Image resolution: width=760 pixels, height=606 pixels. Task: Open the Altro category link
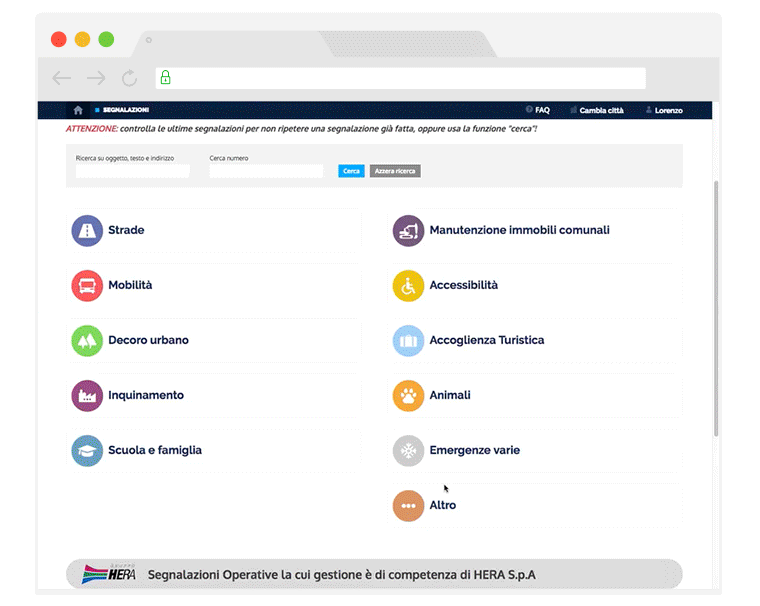(443, 505)
